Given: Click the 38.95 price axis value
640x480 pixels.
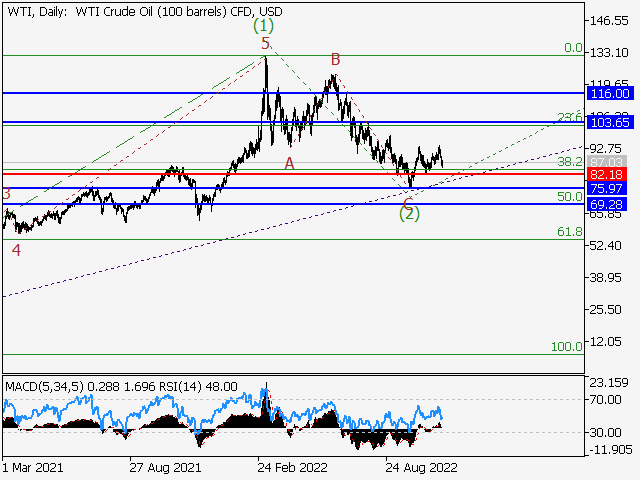Looking at the screenshot, I should pos(606,278).
